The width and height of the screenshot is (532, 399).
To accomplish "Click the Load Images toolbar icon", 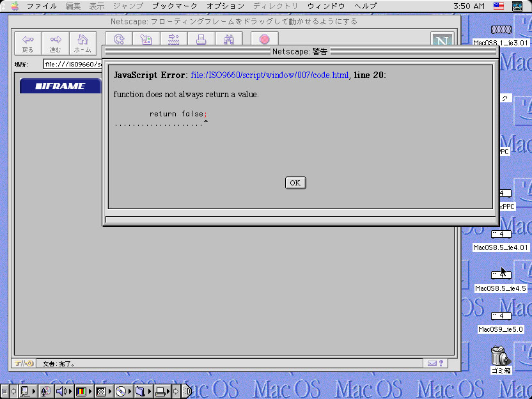I will coord(146,38).
